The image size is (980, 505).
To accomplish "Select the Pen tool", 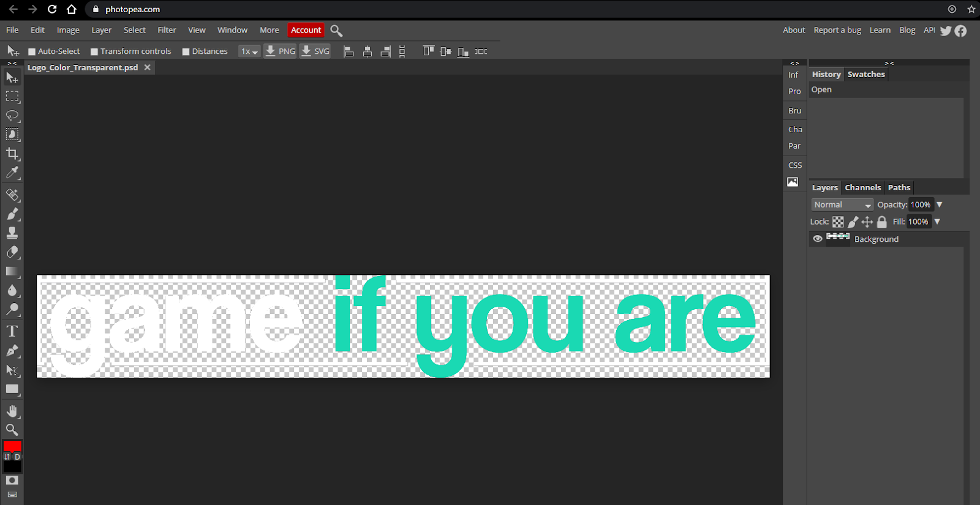I will [12, 351].
